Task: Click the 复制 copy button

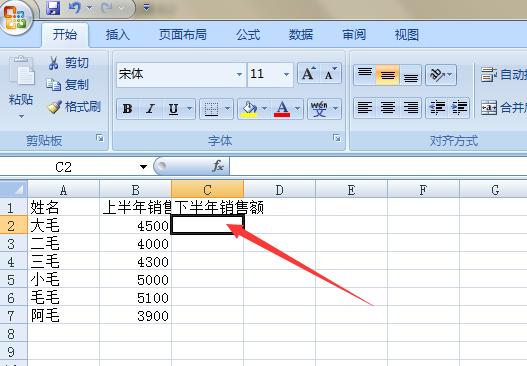Action: [68, 85]
